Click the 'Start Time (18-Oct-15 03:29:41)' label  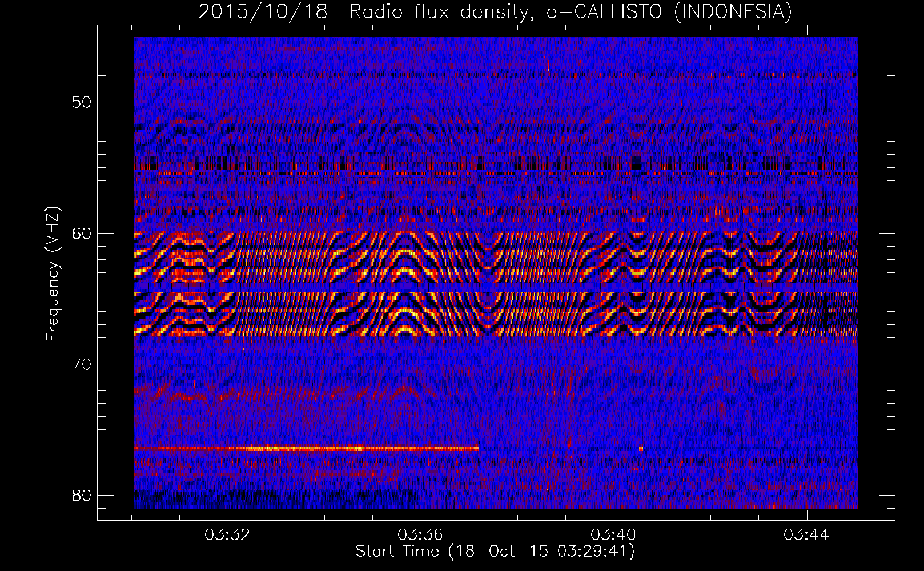(x=495, y=552)
